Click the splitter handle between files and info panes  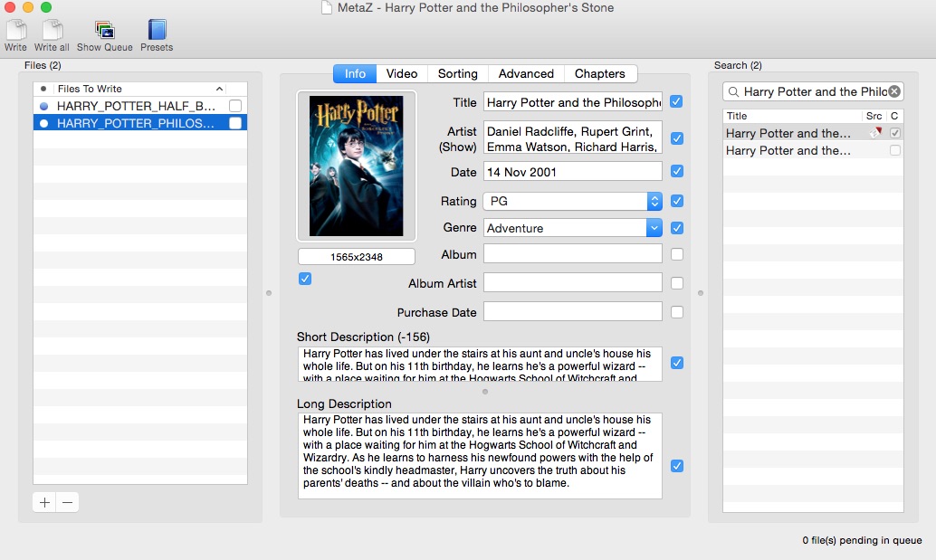tap(269, 293)
